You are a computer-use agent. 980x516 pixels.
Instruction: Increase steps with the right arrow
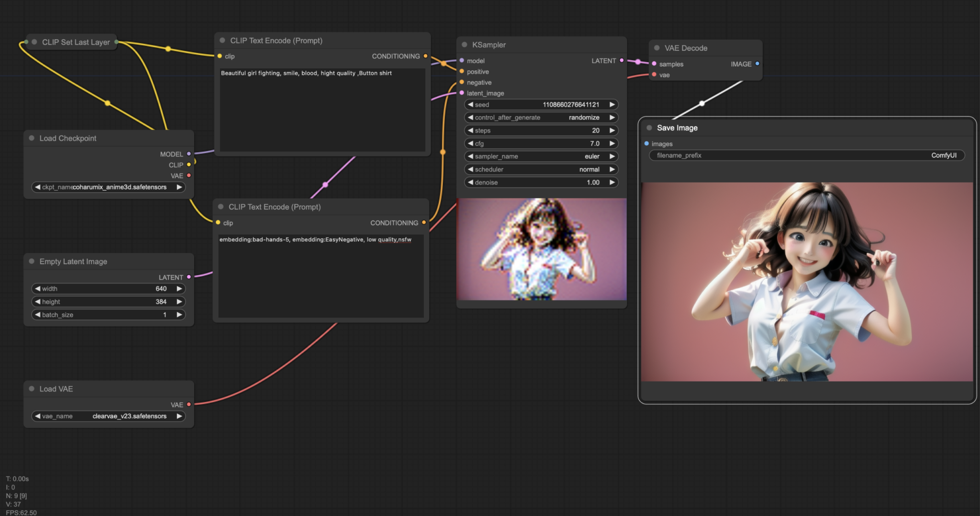click(x=612, y=131)
